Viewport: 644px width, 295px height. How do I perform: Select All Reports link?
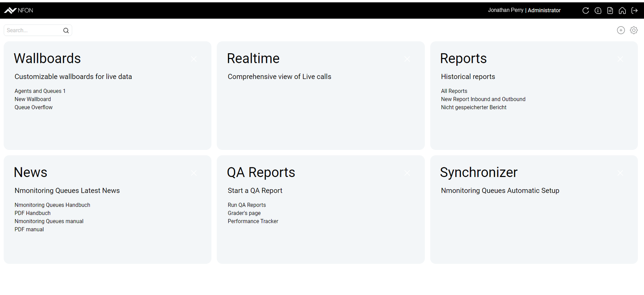pyautogui.click(x=454, y=91)
